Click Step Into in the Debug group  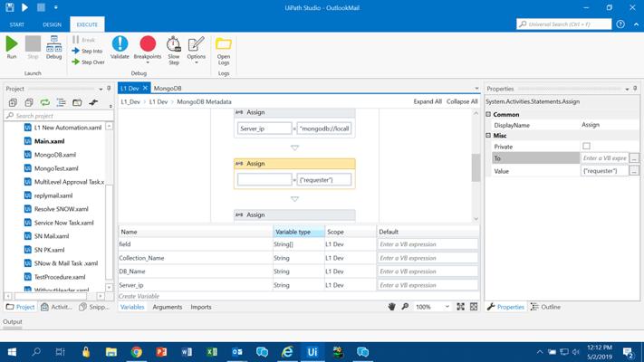click(87, 51)
